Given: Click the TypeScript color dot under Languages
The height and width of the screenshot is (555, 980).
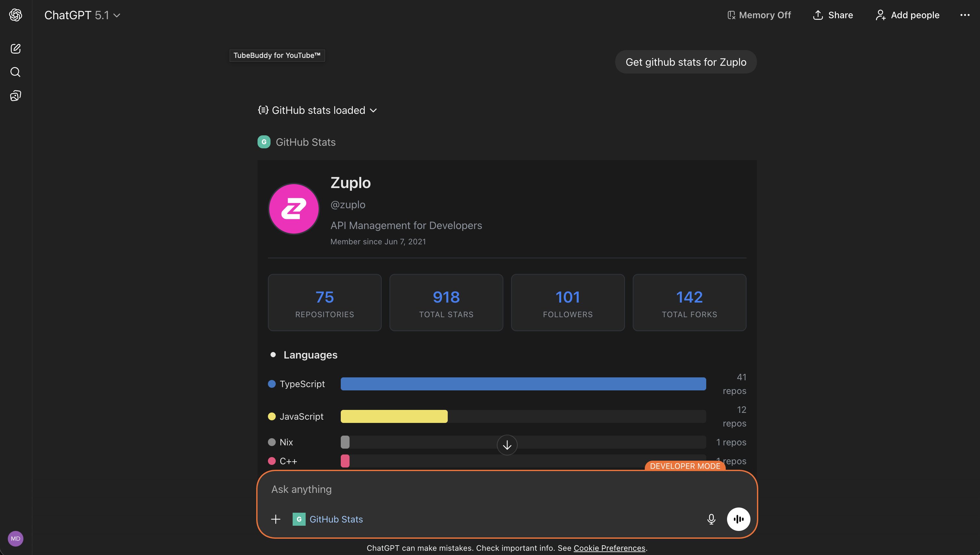Looking at the screenshot, I should [272, 384].
